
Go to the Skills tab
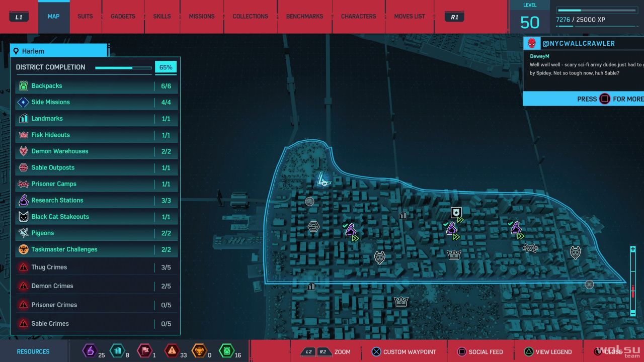[162, 17]
